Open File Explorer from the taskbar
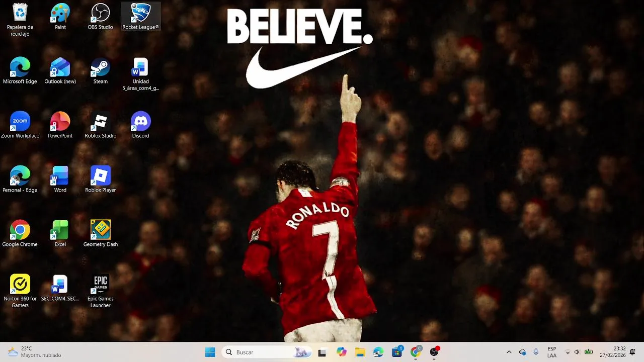Screen dimensions: 644x362 [x=360, y=352]
